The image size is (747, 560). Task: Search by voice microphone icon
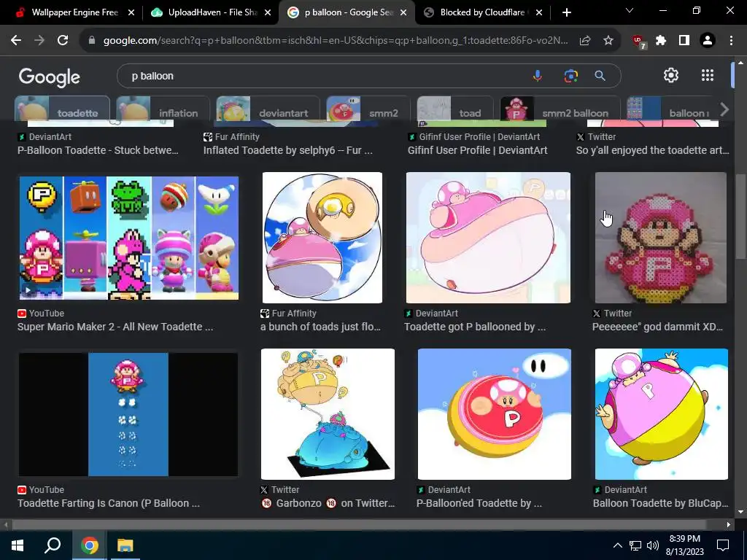pos(538,76)
